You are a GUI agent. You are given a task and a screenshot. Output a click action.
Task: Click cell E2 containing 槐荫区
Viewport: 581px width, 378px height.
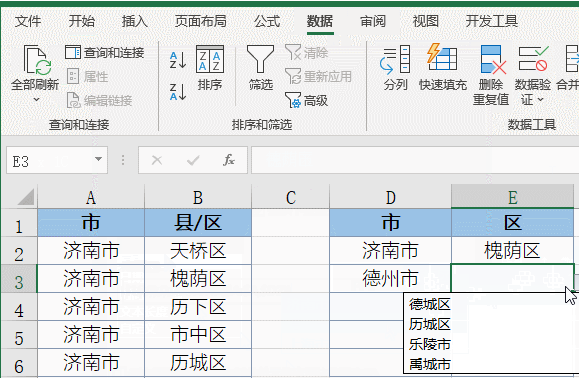click(x=512, y=251)
